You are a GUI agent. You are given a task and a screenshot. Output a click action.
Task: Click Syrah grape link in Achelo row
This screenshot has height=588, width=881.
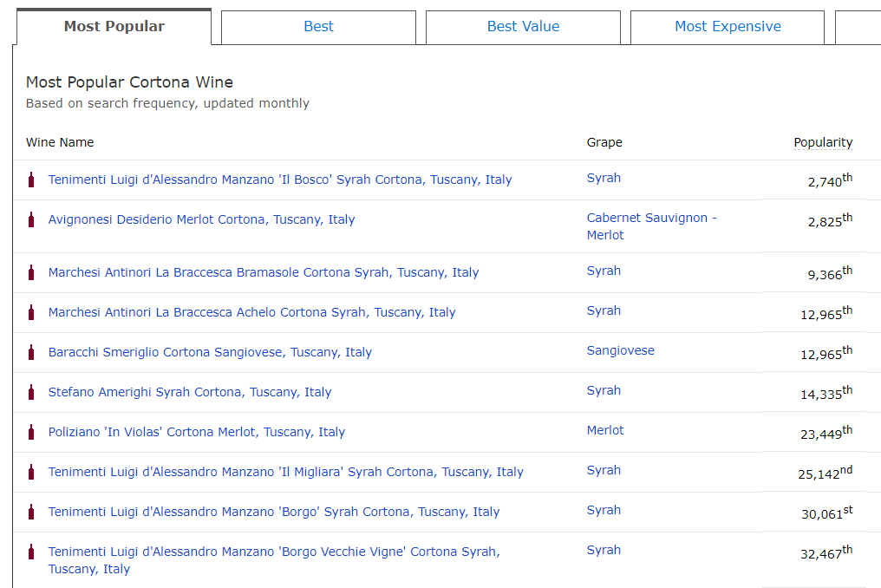click(604, 310)
